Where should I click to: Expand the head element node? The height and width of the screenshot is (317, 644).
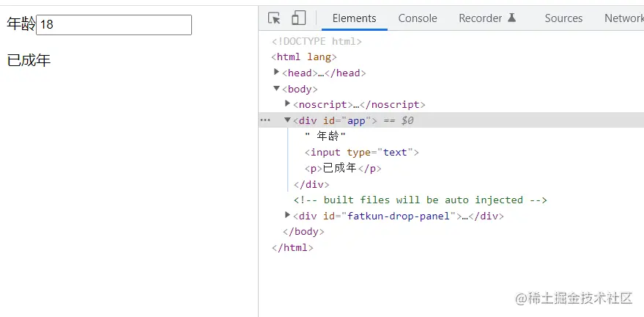[x=277, y=73]
